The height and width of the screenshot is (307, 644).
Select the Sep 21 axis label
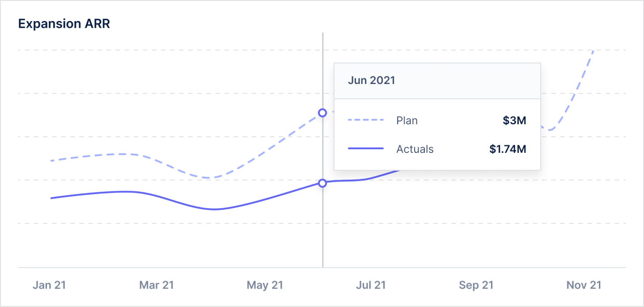[475, 285]
